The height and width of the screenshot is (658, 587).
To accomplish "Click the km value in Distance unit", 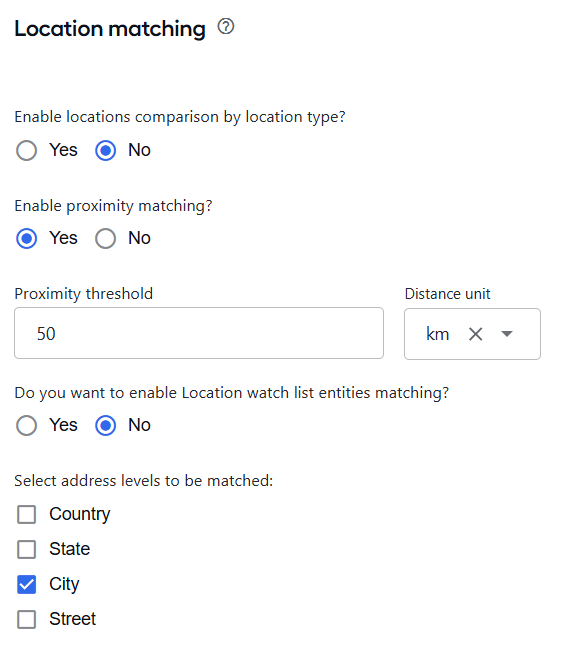I will pos(438,334).
